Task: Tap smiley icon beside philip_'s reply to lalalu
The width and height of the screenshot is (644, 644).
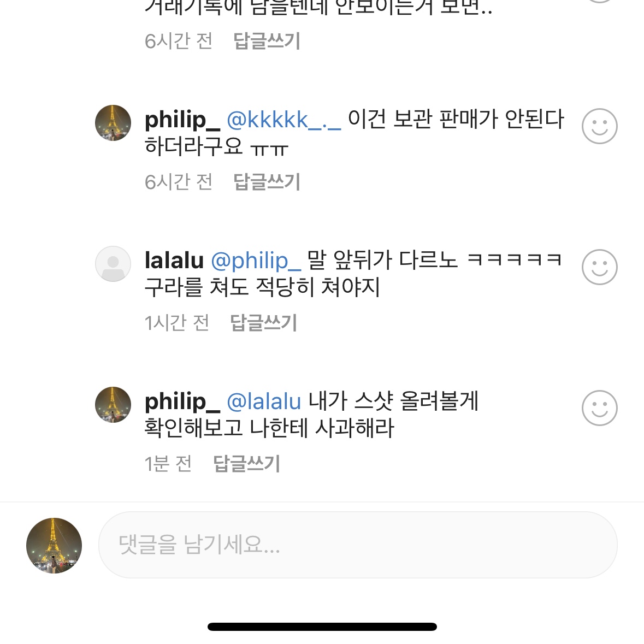Action: (x=599, y=408)
